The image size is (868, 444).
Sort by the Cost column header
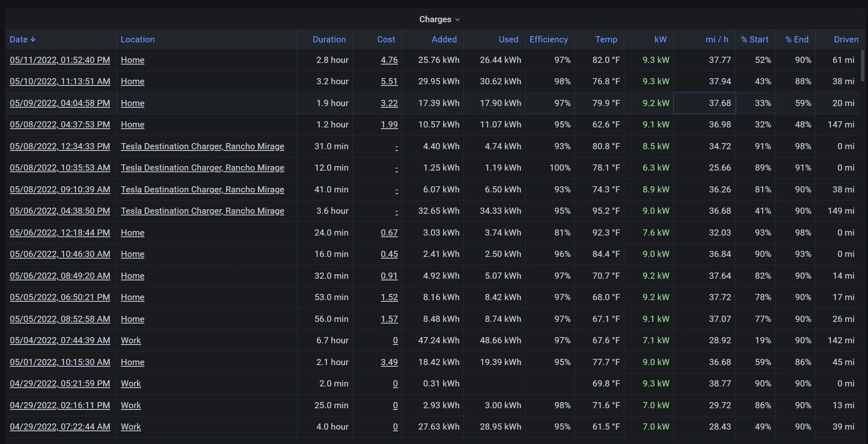click(386, 39)
